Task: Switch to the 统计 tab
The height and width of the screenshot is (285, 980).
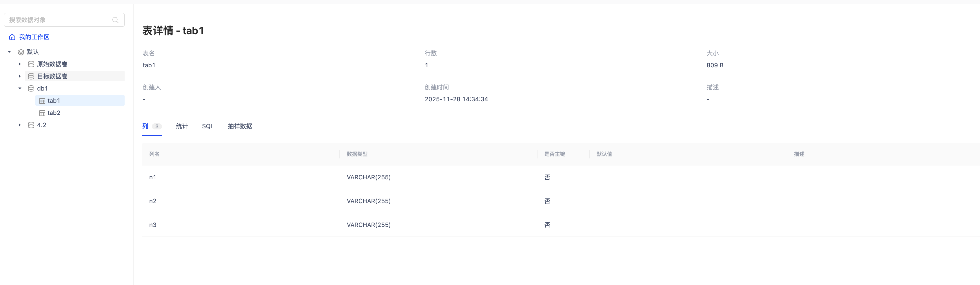Action: 182,126
